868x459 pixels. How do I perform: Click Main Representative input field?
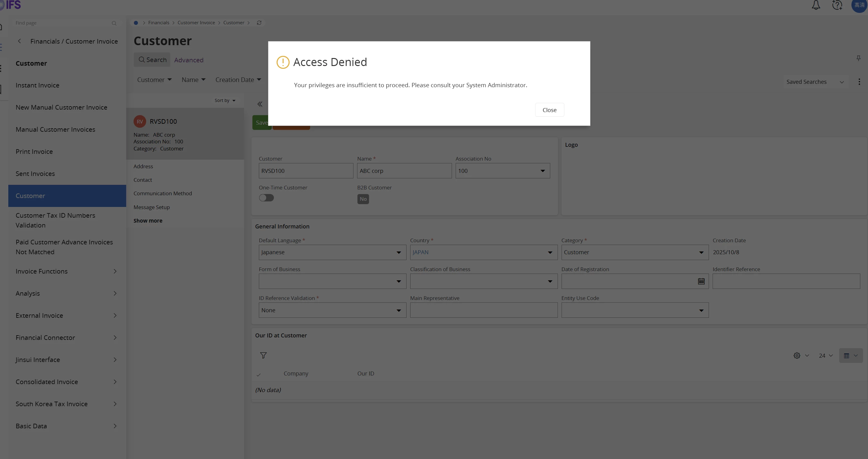[x=484, y=310]
